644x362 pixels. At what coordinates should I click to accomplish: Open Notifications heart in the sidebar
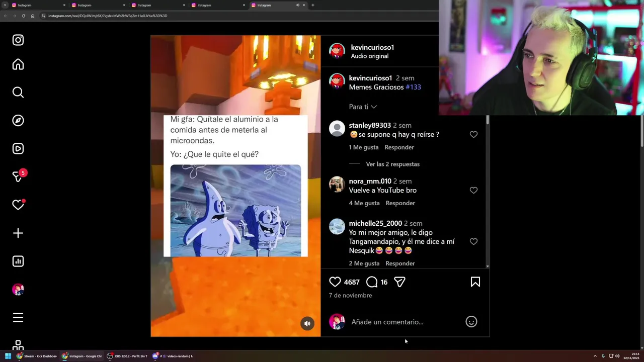click(18, 205)
